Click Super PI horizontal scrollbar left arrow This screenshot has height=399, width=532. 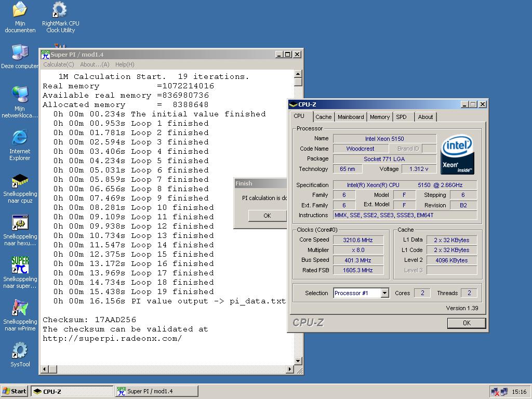(45, 369)
